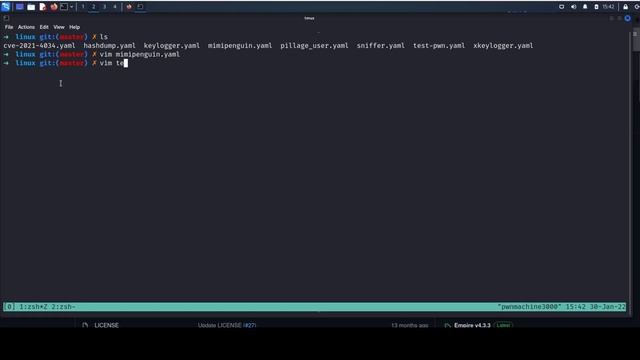Click the battery status tray icon
The height and width of the screenshot is (360, 640).
coord(596,7)
